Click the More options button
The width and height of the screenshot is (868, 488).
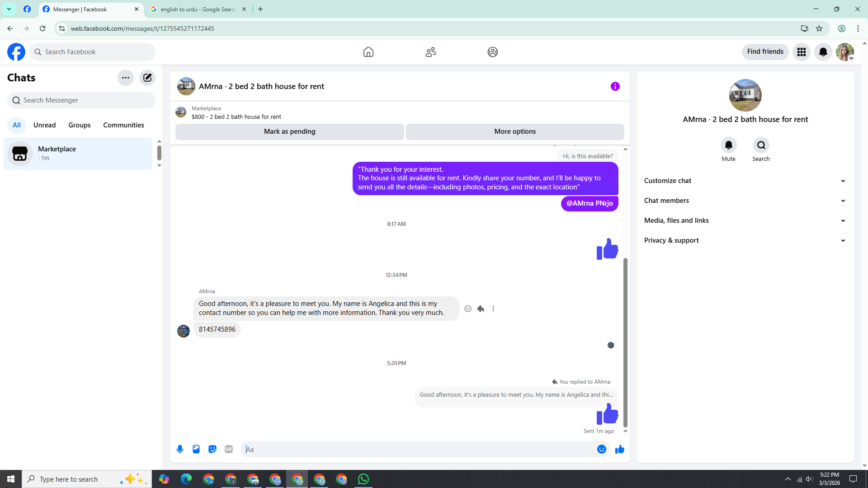[x=515, y=131]
